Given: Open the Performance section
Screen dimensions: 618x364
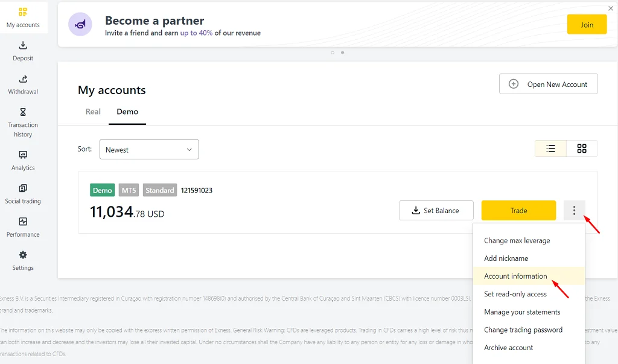Looking at the screenshot, I should [x=23, y=227].
